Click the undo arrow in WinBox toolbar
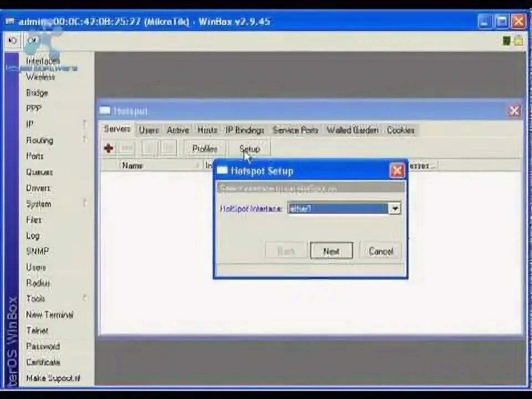The image size is (532, 399). (x=13, y=41)
